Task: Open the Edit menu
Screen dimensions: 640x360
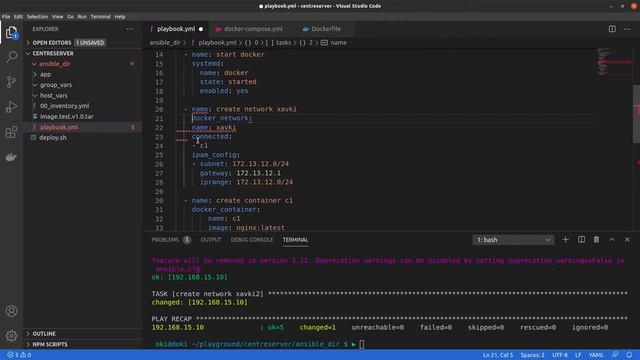Action: click(18, 17)
